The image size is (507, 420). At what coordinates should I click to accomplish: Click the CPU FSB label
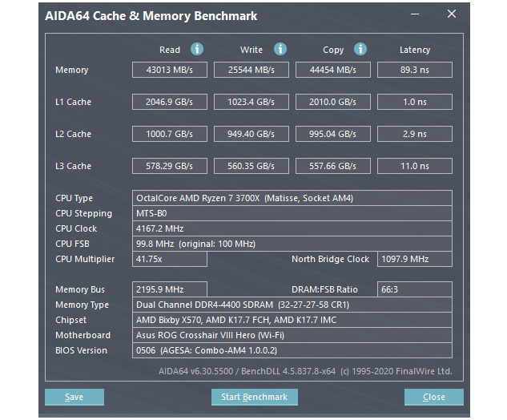pos(72,244)
